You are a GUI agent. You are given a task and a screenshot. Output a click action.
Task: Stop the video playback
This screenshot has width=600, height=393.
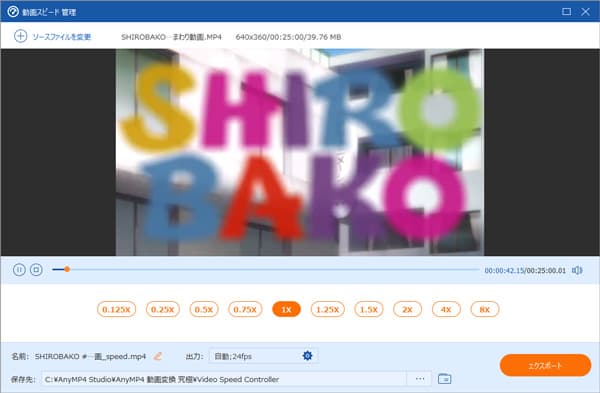[x=36, y=270]
